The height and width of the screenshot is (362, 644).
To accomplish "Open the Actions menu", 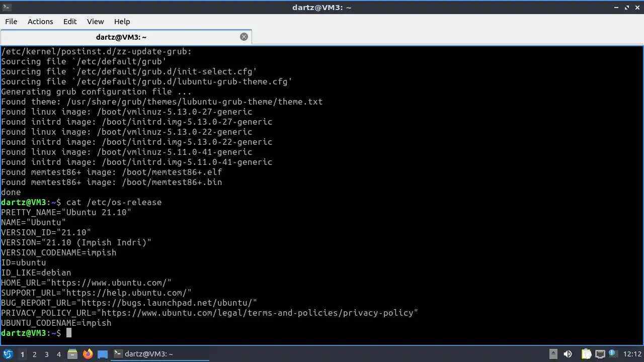I will point(40,22).
